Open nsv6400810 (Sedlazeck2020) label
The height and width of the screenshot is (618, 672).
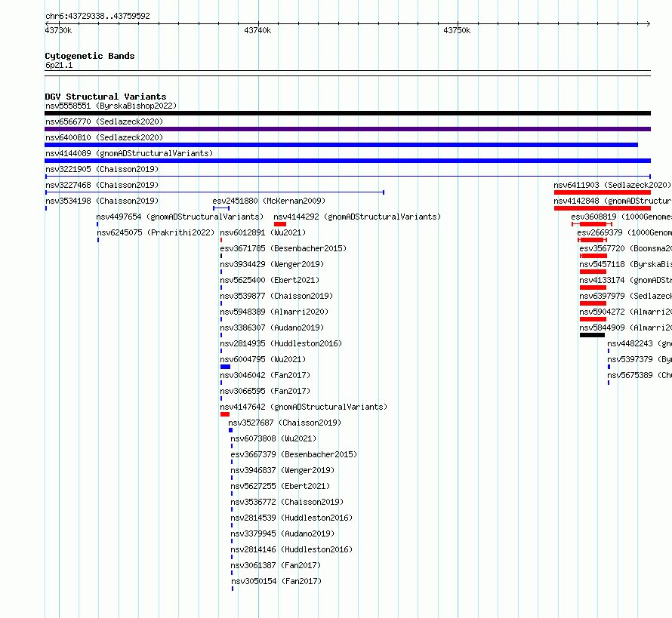coord(104,137)
